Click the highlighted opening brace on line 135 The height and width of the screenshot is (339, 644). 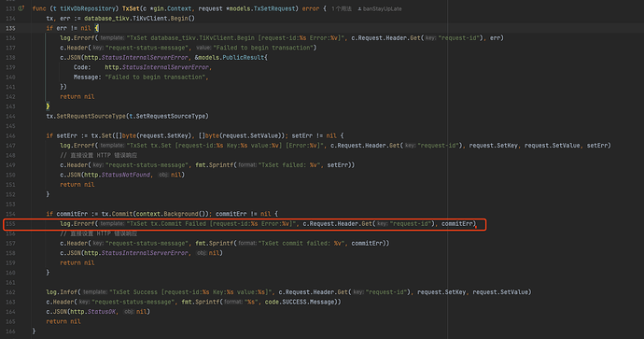(96, 28)
